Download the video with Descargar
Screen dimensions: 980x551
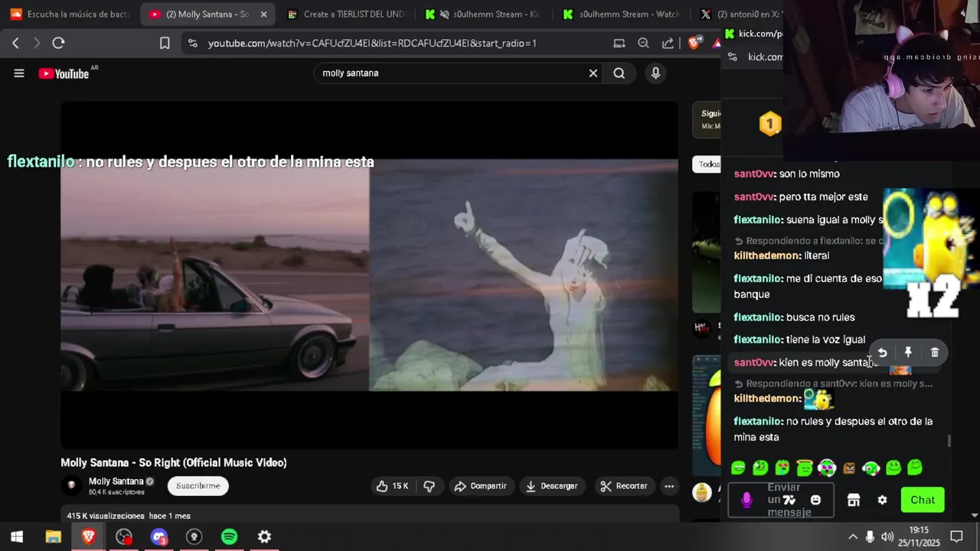click(x=551, y=486)
